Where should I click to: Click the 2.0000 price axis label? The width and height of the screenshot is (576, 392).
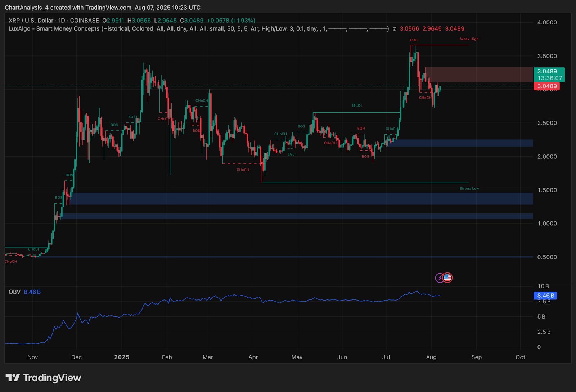click(547, 157)
